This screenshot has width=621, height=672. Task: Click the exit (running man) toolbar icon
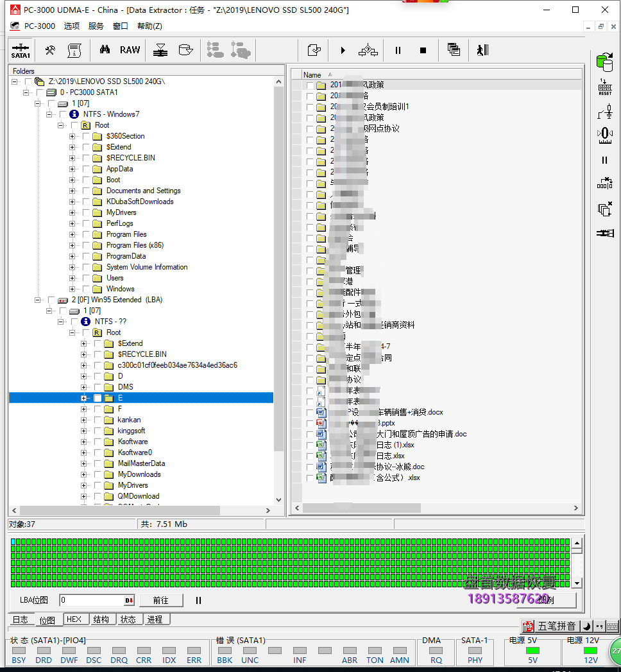pyautogui.click(x=482, y=49)
